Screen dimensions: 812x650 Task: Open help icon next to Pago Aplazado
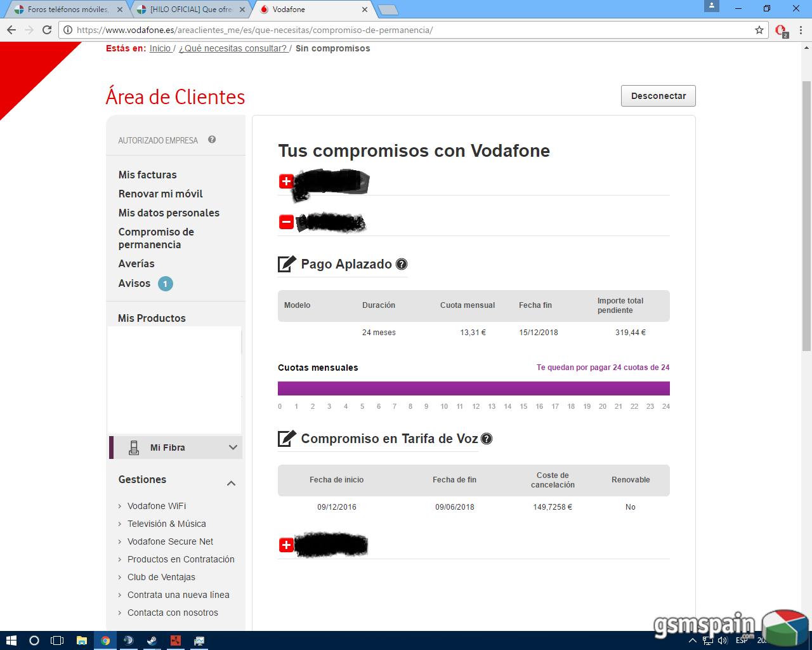point(402,265)
